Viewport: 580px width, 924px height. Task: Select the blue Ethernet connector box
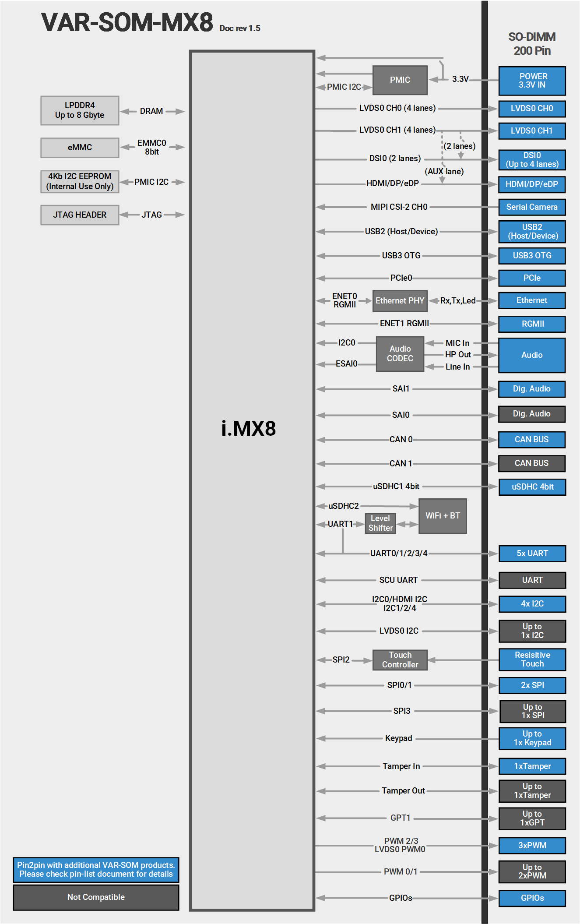(532, 300)
